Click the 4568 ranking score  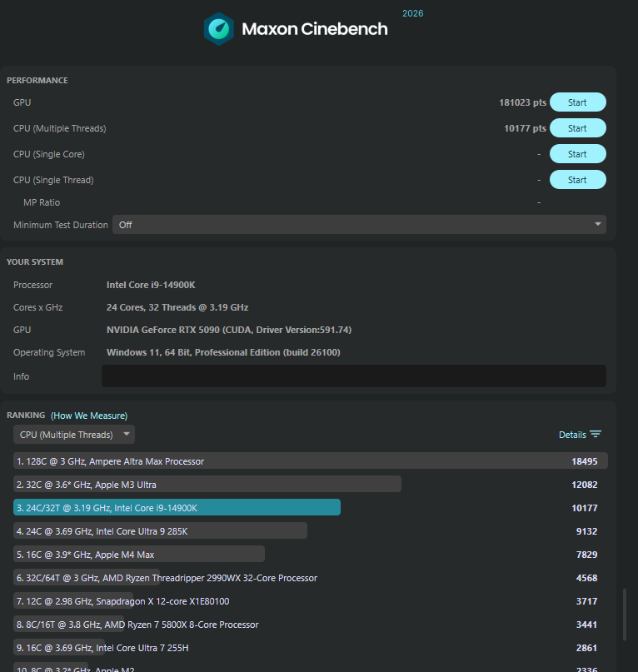(586, 578)
